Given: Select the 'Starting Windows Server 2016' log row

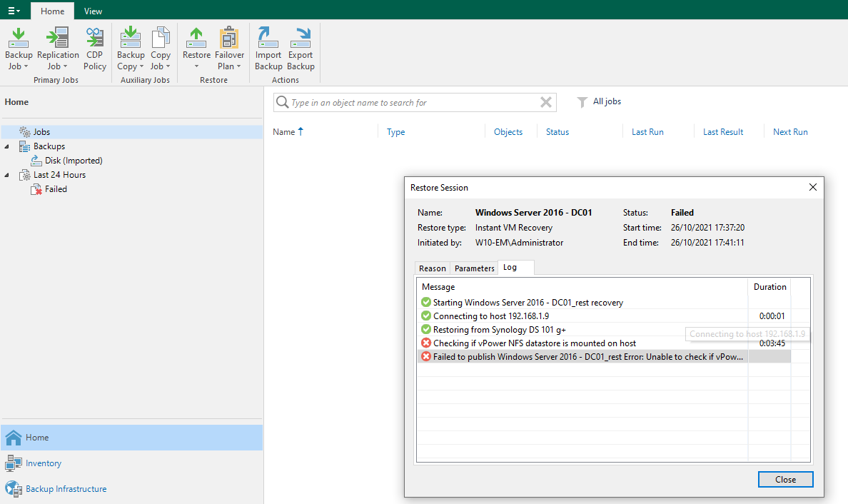Looking at the screenshot, I should pos(604,303).
